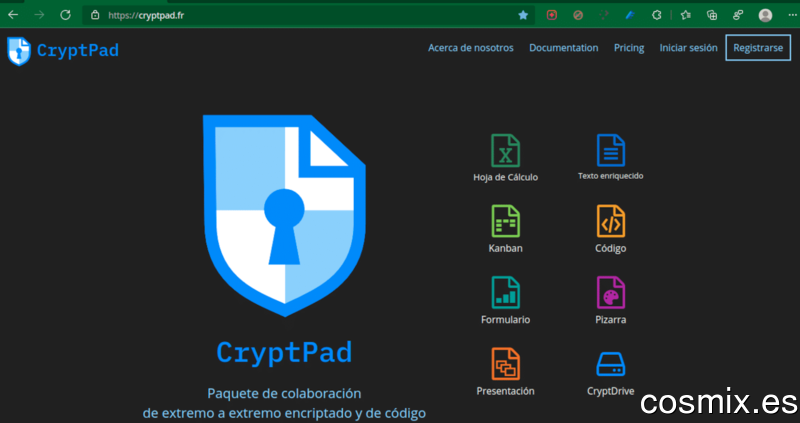Click the Paquete de colaboración tagline
800x423 pixels.
click(x=284, y=393)
